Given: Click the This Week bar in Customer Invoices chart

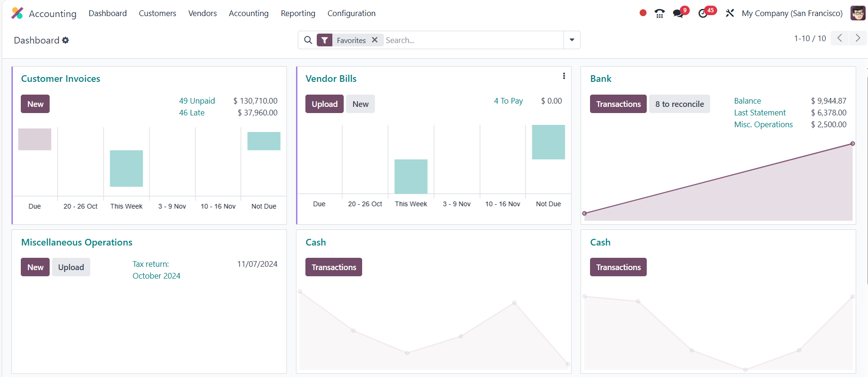Looking at the screenshot, I should click(x=126, y=168).
